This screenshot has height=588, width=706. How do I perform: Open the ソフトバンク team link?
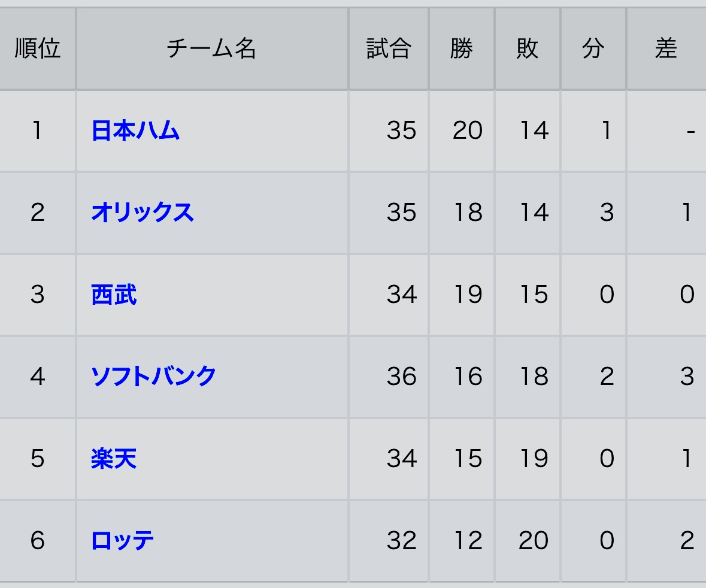click(x=153, y=377)
